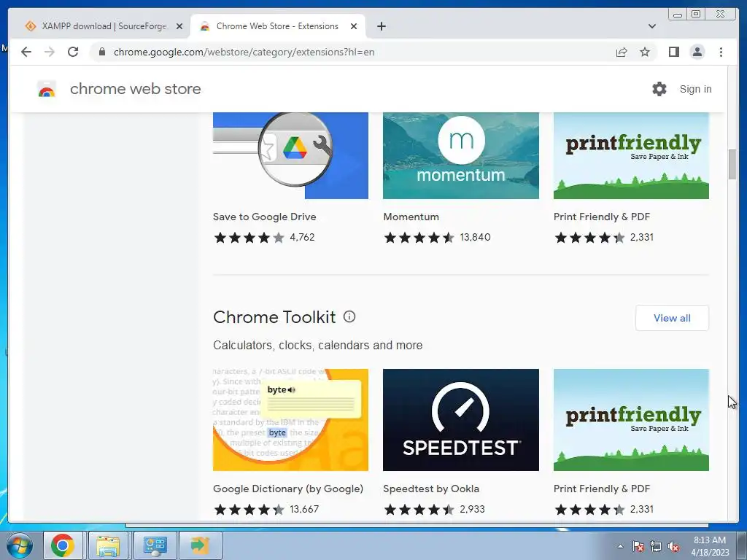Open Save to Google Drive thumbnail
The image size is (747, 560).
pos(290,156)
